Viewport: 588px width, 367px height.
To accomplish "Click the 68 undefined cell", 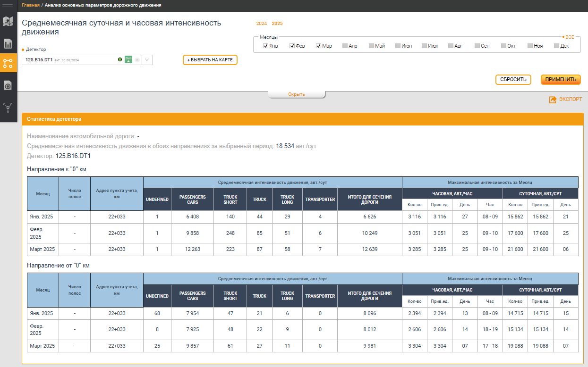I will (157, 313).
